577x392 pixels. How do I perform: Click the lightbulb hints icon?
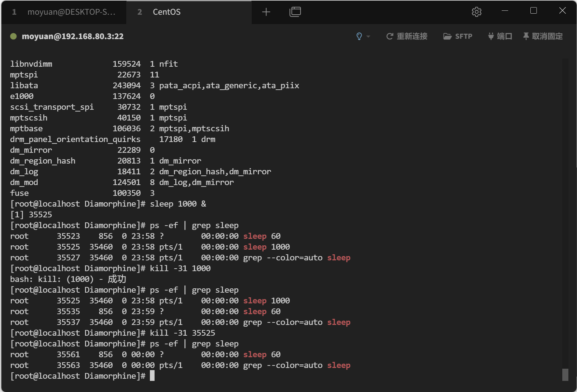click(x=359, y=36)
